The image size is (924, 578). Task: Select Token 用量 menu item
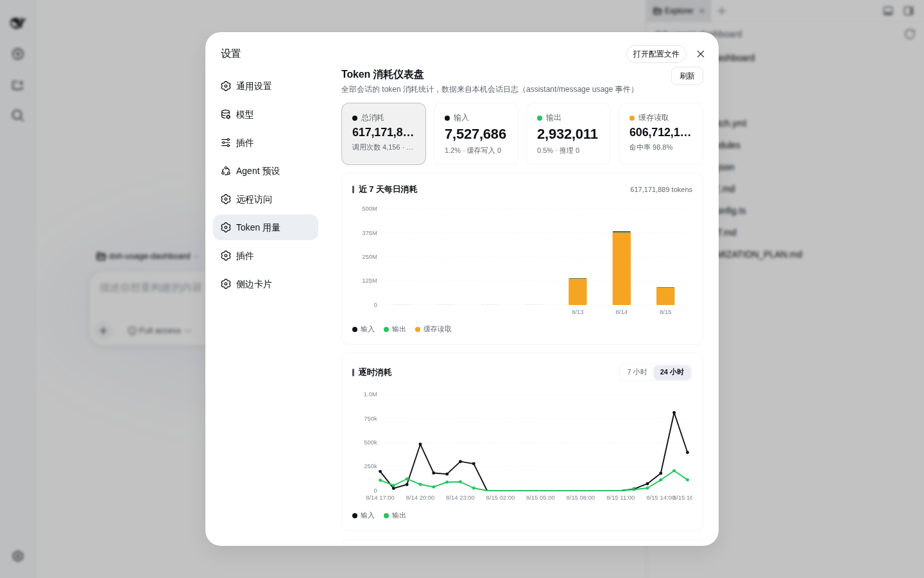coord(266,227)
